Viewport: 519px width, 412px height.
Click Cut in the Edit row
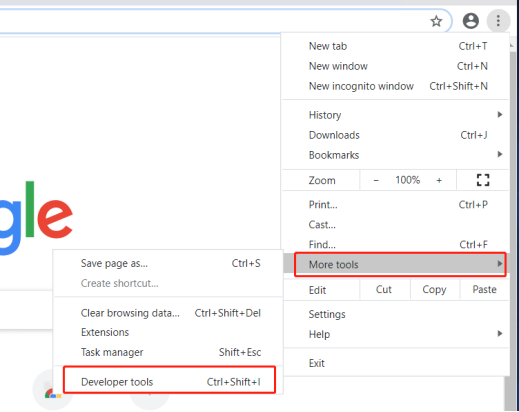(x=384, y=289)
